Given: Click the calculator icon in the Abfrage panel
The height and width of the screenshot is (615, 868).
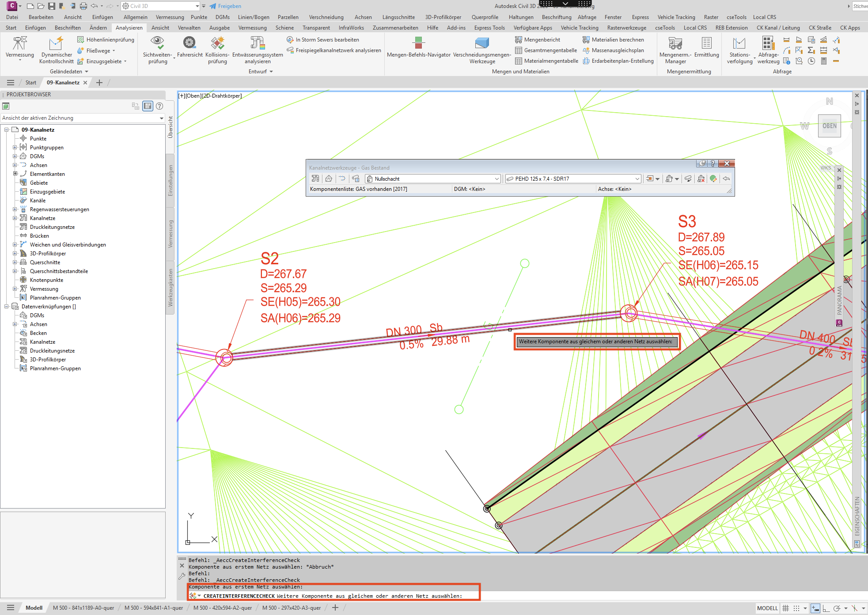Looking at the screenshot, I should 824,61.
